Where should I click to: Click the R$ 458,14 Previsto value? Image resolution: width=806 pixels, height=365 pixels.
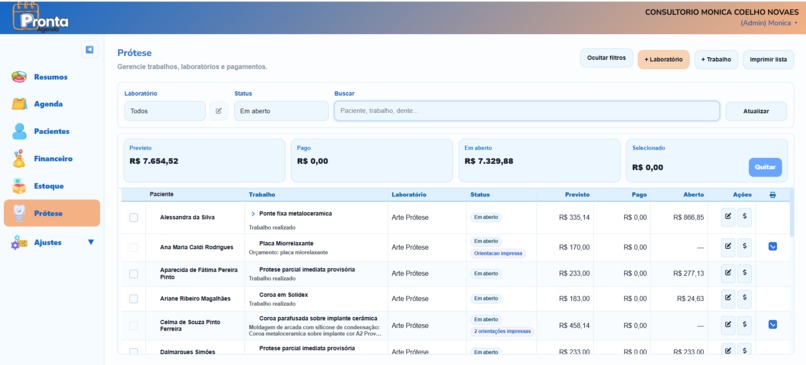pos(574,325)
